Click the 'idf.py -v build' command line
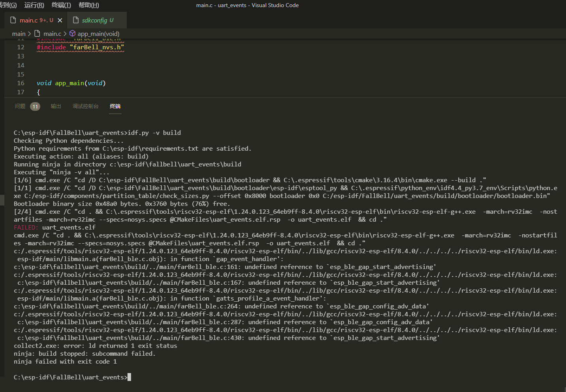The image size is (566, 392). [x=97, y=133]
